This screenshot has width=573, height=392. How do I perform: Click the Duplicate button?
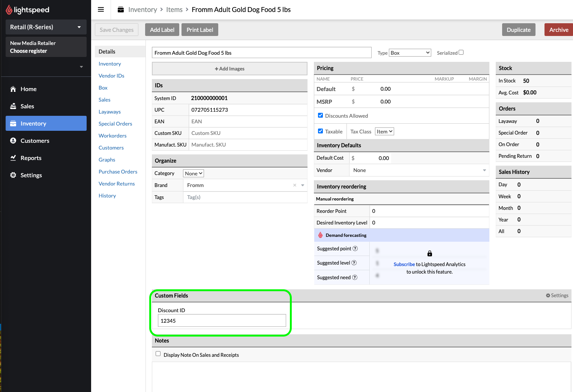519,30
